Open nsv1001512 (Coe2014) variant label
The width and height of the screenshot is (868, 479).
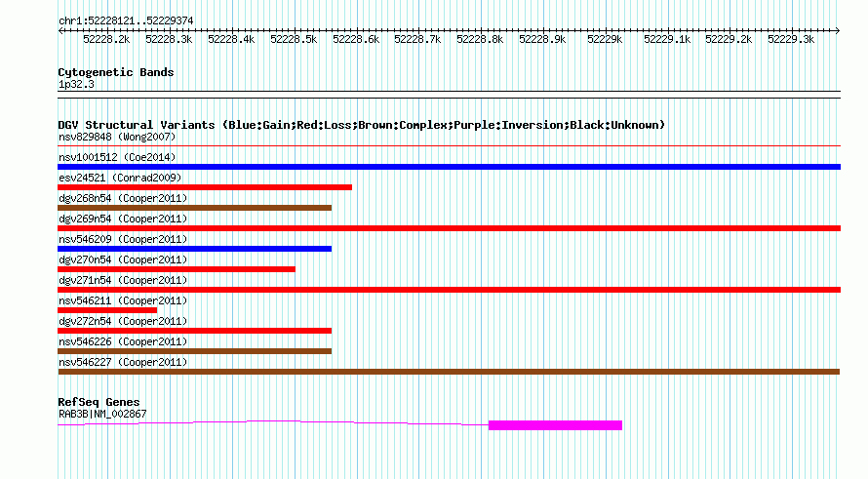(x=117, y=157)
